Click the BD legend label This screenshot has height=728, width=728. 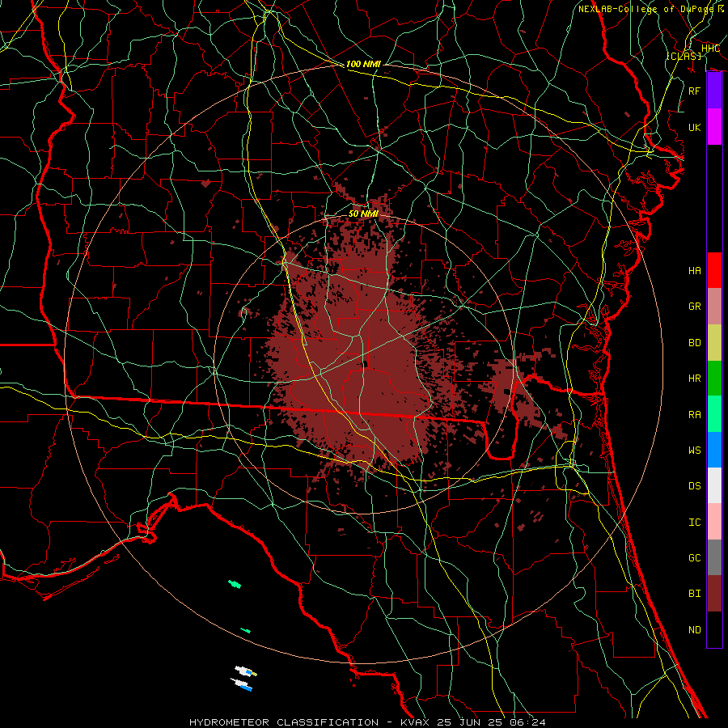pos(694,343)
